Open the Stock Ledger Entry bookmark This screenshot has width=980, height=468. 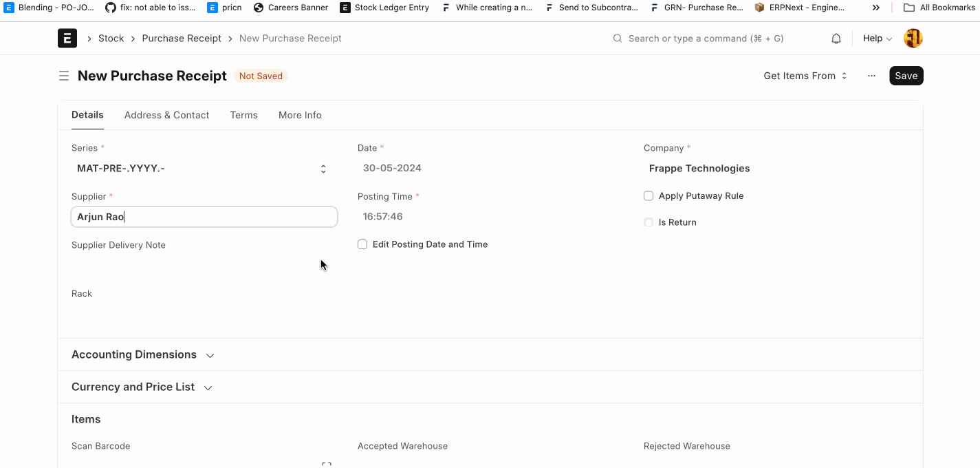click(384, 8)
